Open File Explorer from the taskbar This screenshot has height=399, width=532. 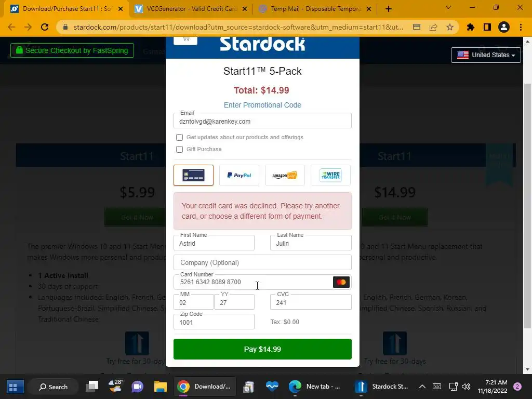click(x=161, y=387)
